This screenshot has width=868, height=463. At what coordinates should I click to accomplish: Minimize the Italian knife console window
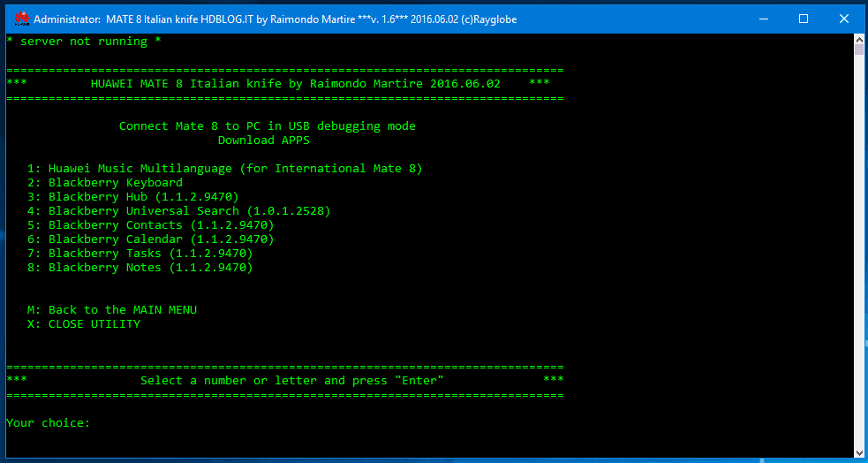pyautogui.click(x=764, y=19)
